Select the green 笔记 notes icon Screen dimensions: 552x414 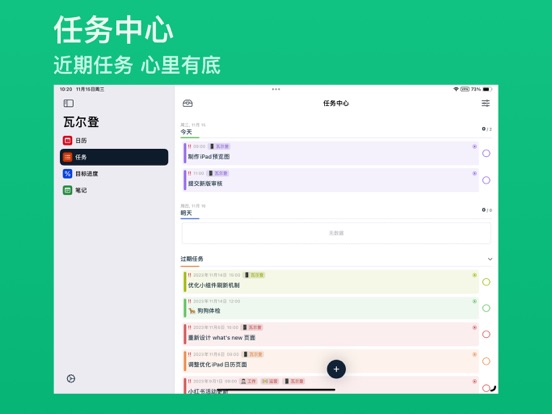pos(68,190)
